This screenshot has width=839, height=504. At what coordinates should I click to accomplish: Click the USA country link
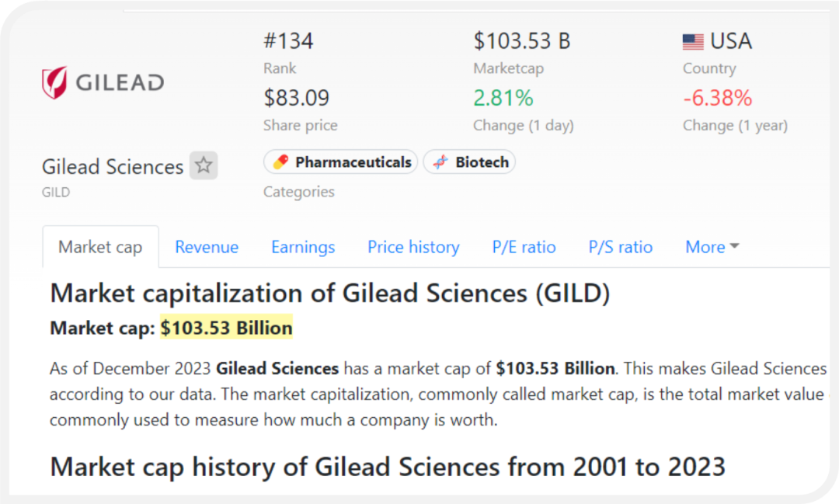(731, 41)
